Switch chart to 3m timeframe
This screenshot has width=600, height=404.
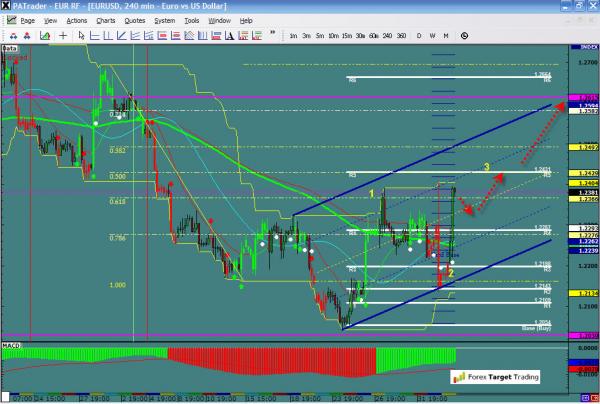[307, 36]
